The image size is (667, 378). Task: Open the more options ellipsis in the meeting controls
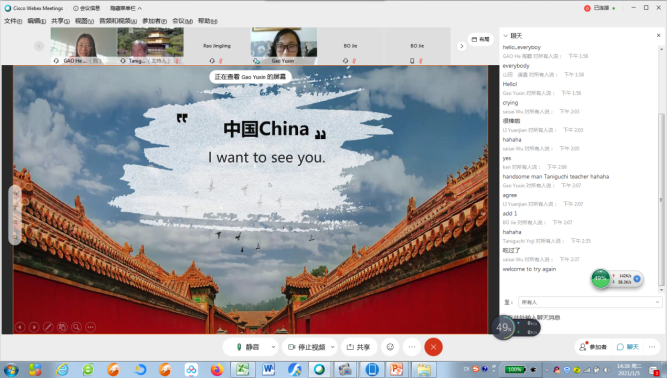coord(412,347)
